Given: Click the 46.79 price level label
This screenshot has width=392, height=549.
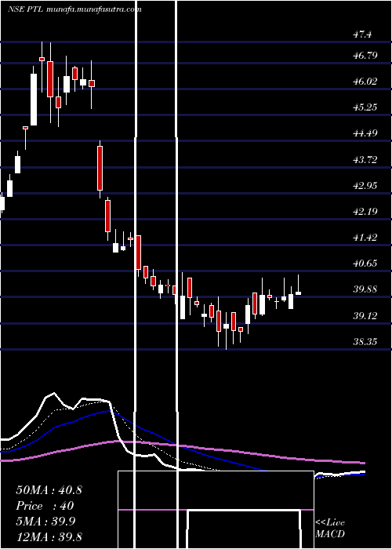Looking at the screenshot, I should coord(365,55).
